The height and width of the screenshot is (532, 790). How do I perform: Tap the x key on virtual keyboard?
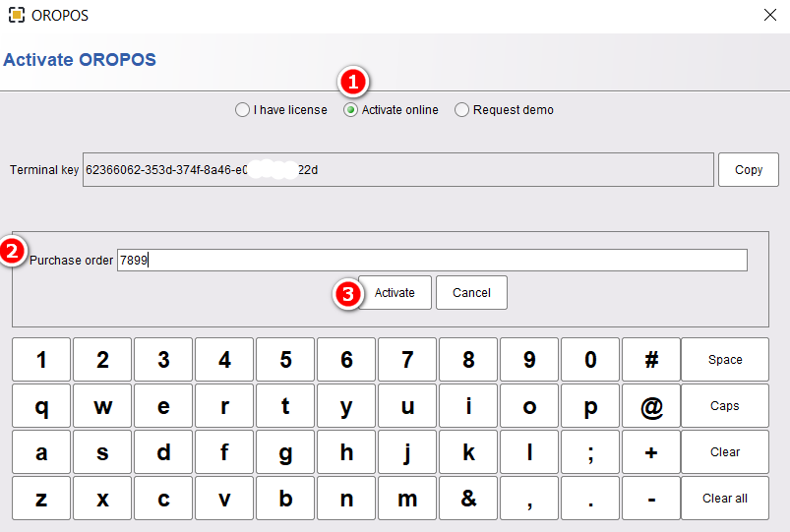coord(102,499)
